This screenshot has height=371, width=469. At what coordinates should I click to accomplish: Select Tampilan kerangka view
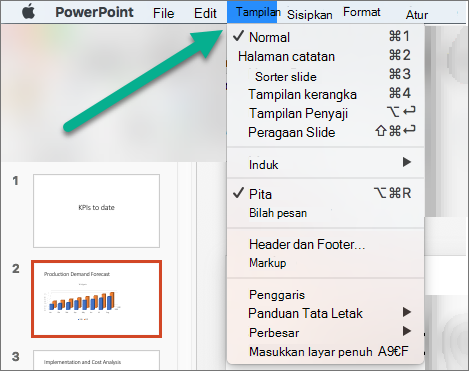pos(325,94)
